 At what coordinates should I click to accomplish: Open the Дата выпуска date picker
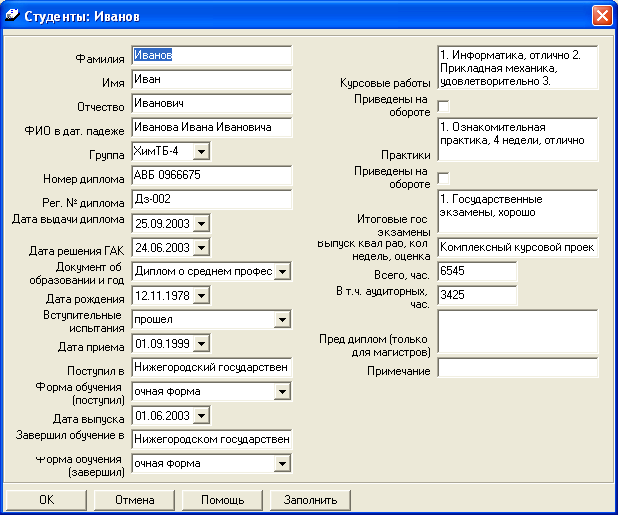click(201, 416)
